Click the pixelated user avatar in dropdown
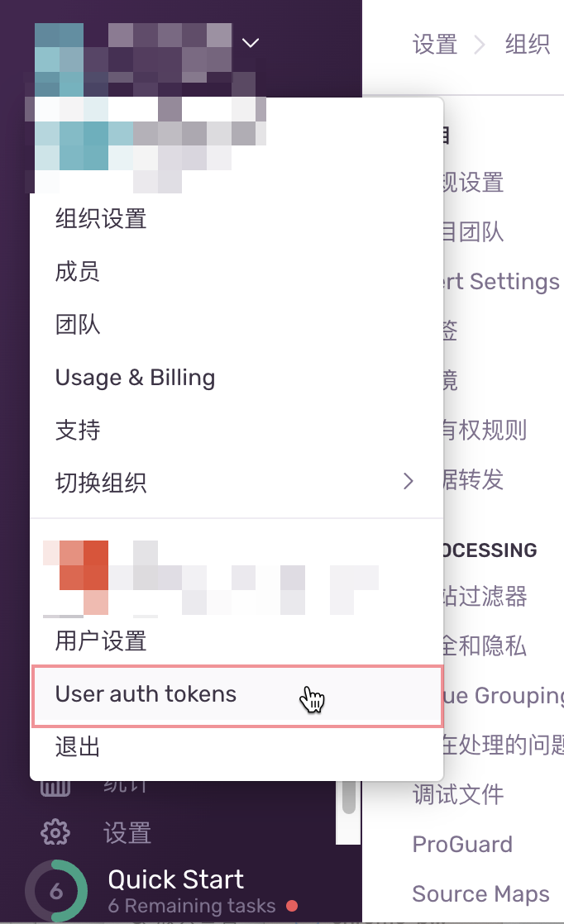 click(75, 577)
